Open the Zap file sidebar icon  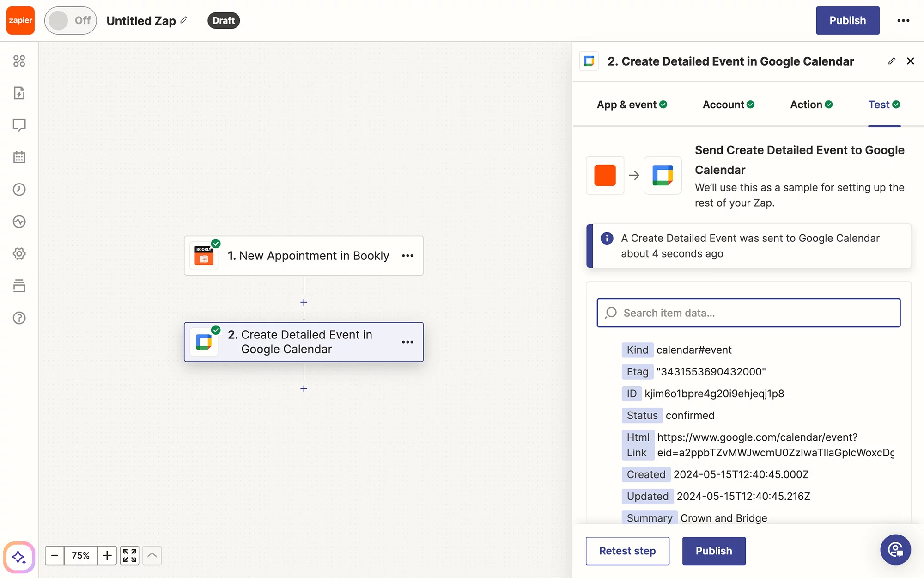tap(19, 93)
